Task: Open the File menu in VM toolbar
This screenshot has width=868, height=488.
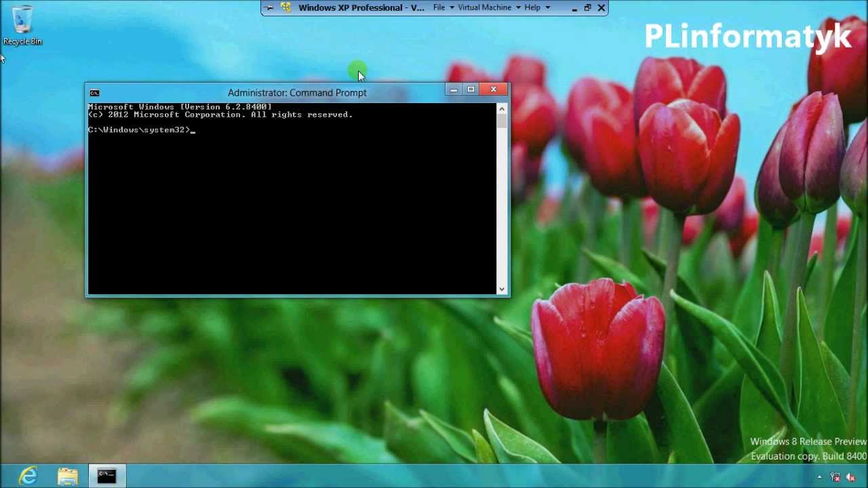Action: (x=439, y=7)
